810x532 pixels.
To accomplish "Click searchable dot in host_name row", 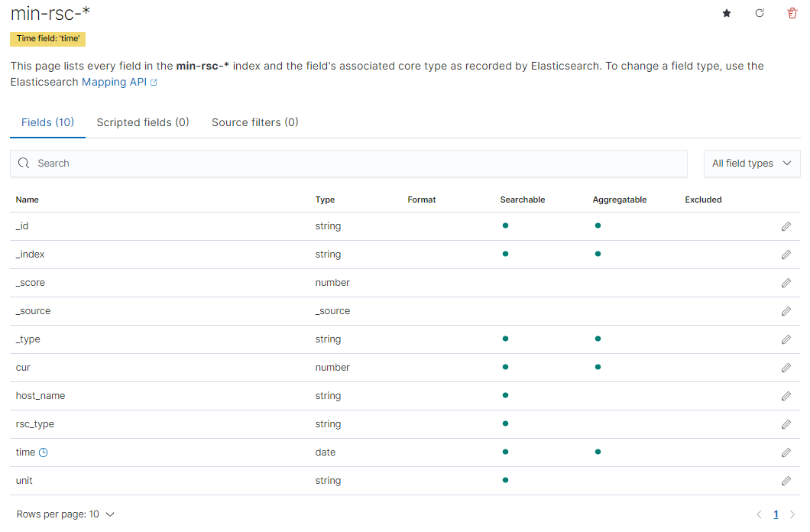I will [x=505, y=396].
